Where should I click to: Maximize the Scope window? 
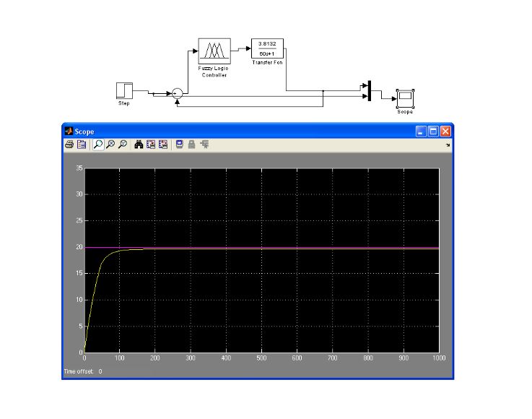pos(434,131)
